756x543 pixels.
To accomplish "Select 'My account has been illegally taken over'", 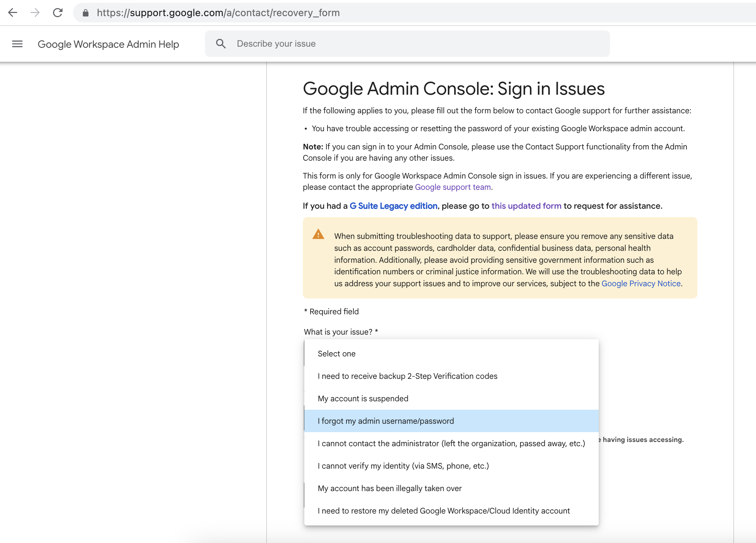I will pyautogui.click(x=390, y=488).
